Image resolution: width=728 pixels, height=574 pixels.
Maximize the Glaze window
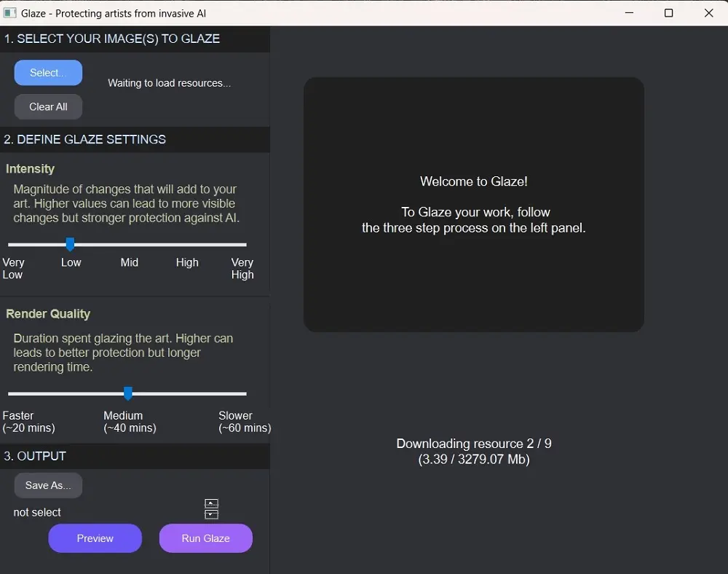pyautogui.click(x=668, y=13)
